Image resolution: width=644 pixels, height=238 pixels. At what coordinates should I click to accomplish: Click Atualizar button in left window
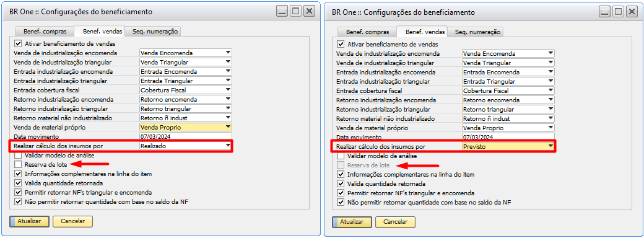coord(29,221)
